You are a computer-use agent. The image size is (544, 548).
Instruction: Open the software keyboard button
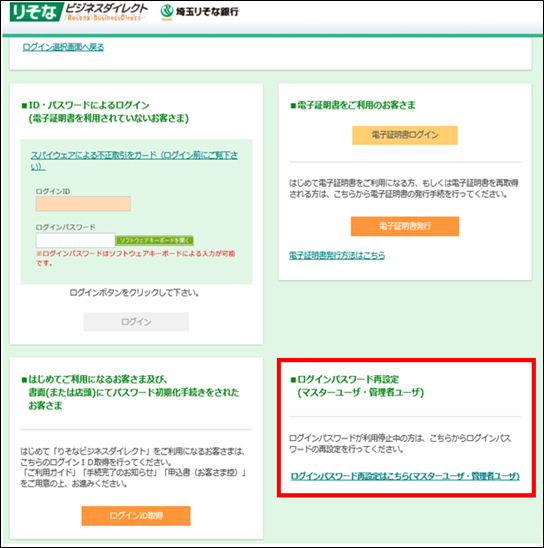(154, 240)
